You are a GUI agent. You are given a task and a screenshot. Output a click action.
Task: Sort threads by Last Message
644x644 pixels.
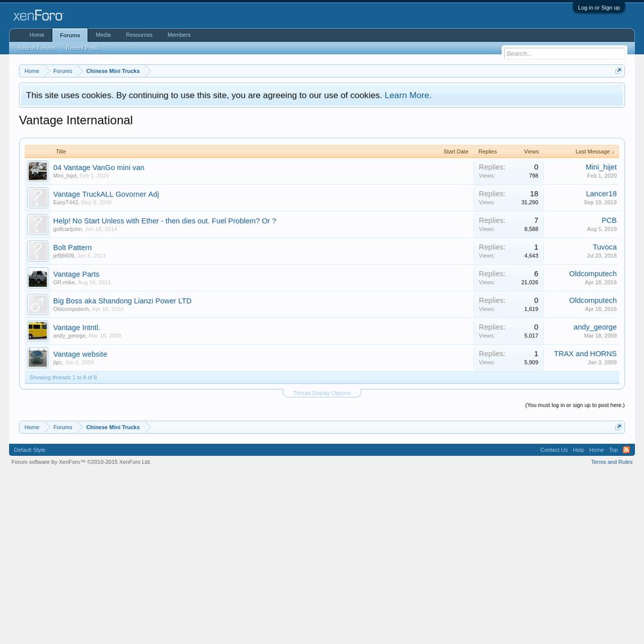tap(594, 151)
